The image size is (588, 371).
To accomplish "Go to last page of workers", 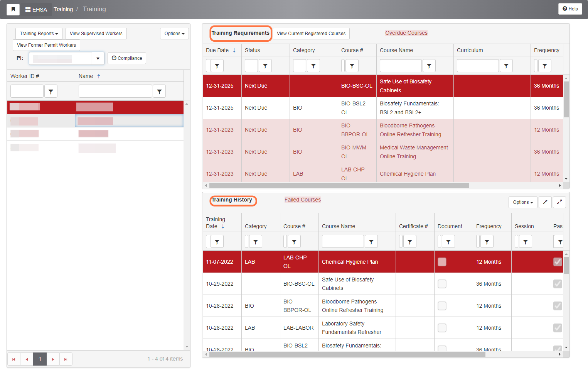I will 66,359.
